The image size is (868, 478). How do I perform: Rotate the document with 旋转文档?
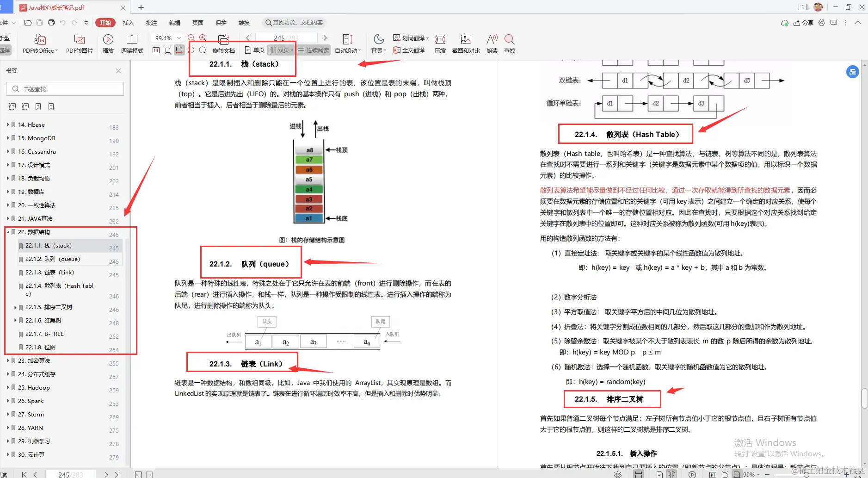click(223, 44)
